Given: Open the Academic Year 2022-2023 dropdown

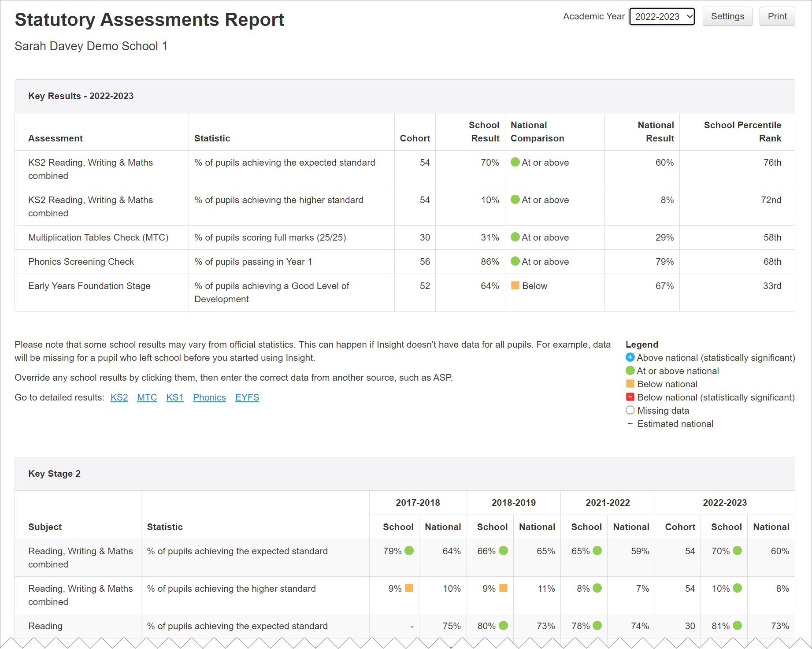Looking at the screenshot, I should 662,17.
